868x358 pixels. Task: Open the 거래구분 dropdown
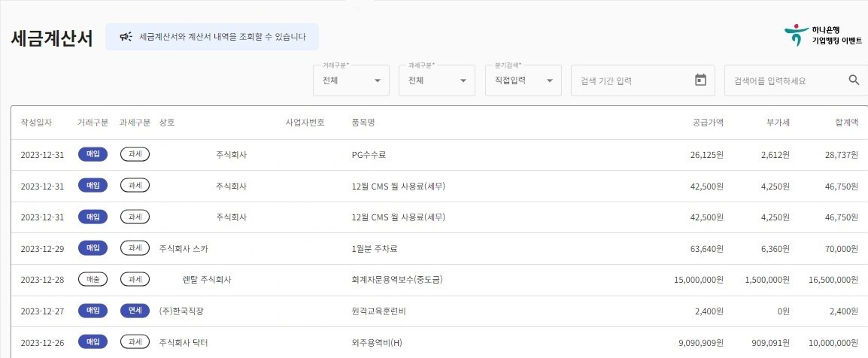[351, 80]
